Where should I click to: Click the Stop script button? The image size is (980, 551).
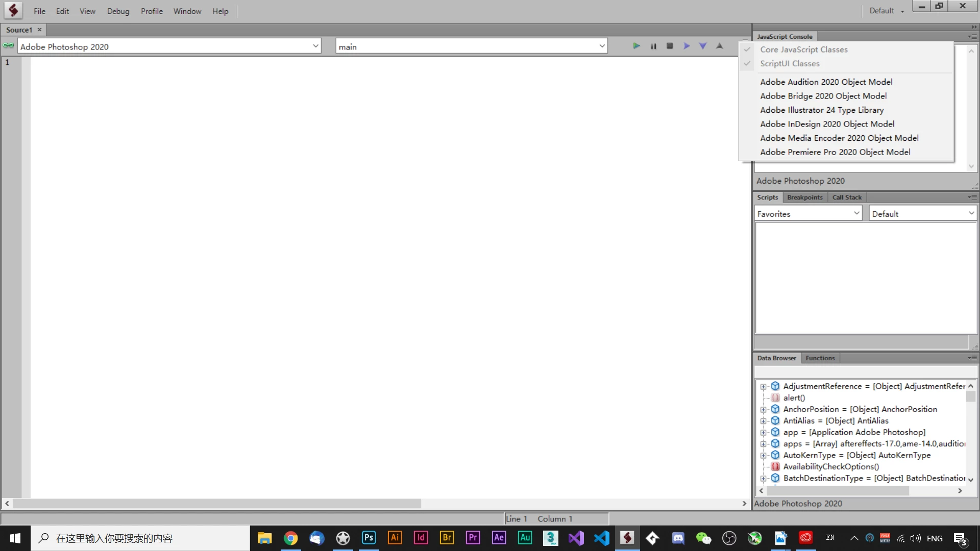click(670, 46)
